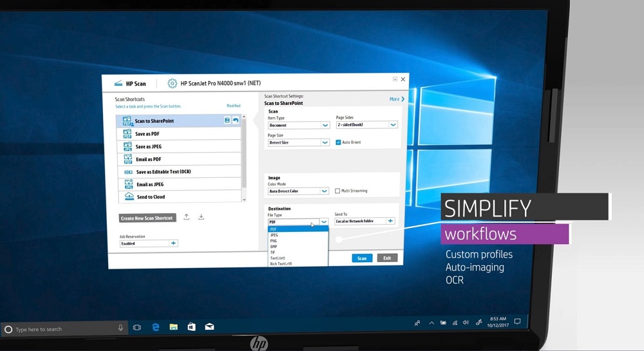Choose JPEG from the File Type list

pyautogui.click(x=274, y=235)
